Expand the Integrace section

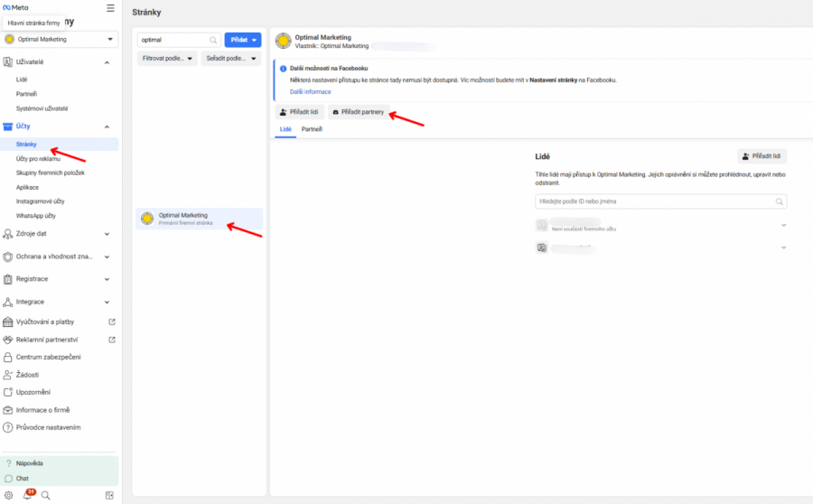[x=107, y=302]
